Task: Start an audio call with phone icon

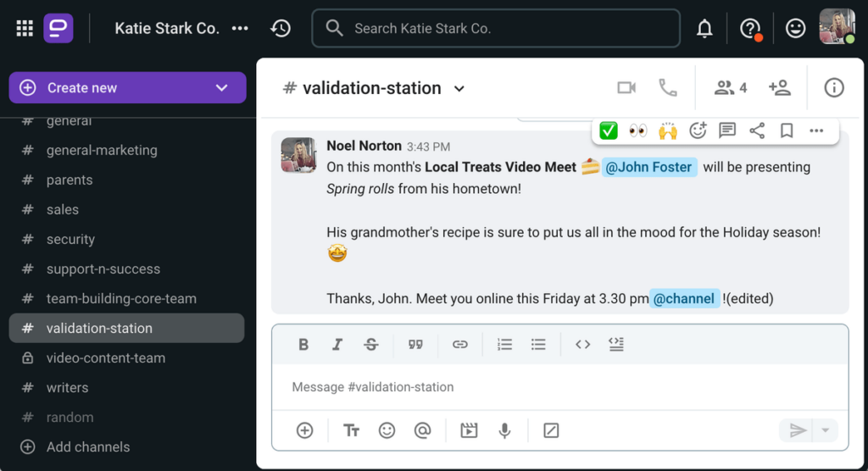Action: [x=668, y=88]
